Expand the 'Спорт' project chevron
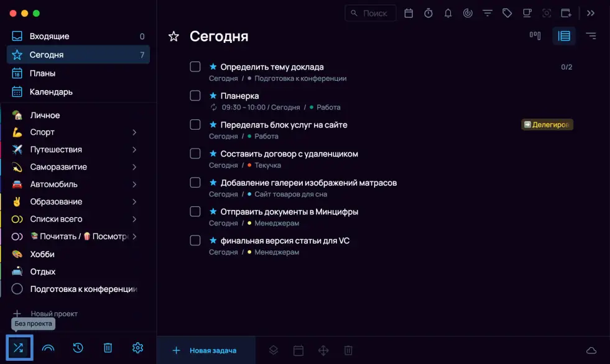Image resolution: width=610 pixels, height=364 pixels. pyautogui.click(x=134, y=132)
